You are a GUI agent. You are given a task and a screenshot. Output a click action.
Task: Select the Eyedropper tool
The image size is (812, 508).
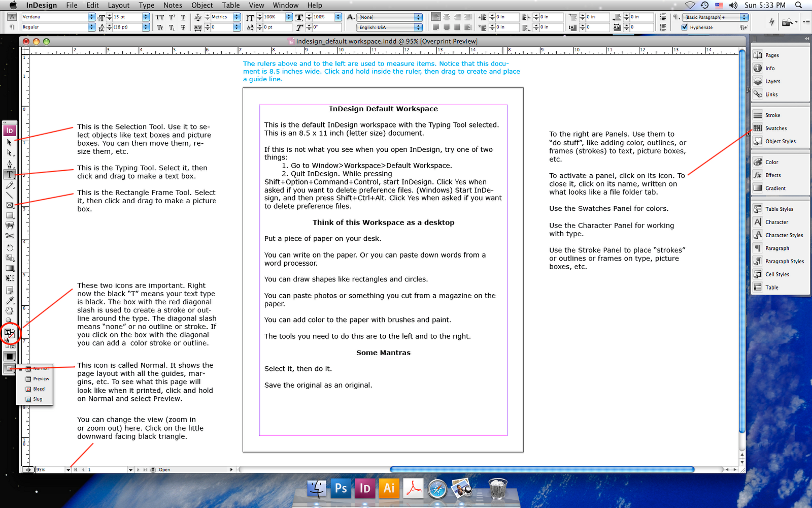coord(9,300)
